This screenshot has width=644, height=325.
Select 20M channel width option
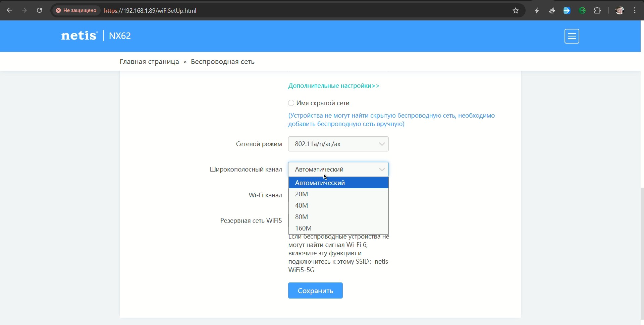coord(302,194)
